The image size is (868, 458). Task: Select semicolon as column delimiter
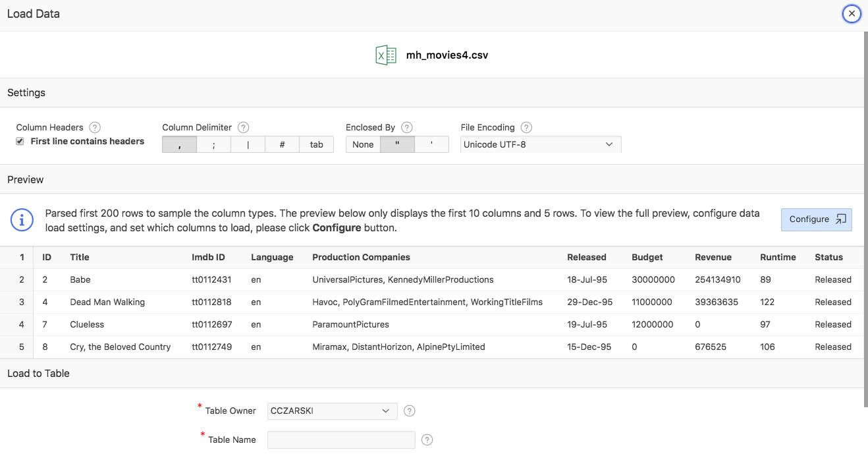point(213,144)
